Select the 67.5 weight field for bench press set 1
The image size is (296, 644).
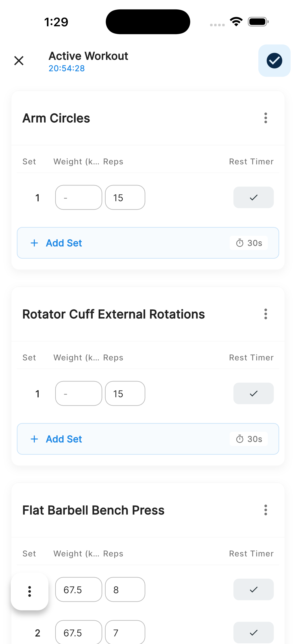(x=78, y=589)
